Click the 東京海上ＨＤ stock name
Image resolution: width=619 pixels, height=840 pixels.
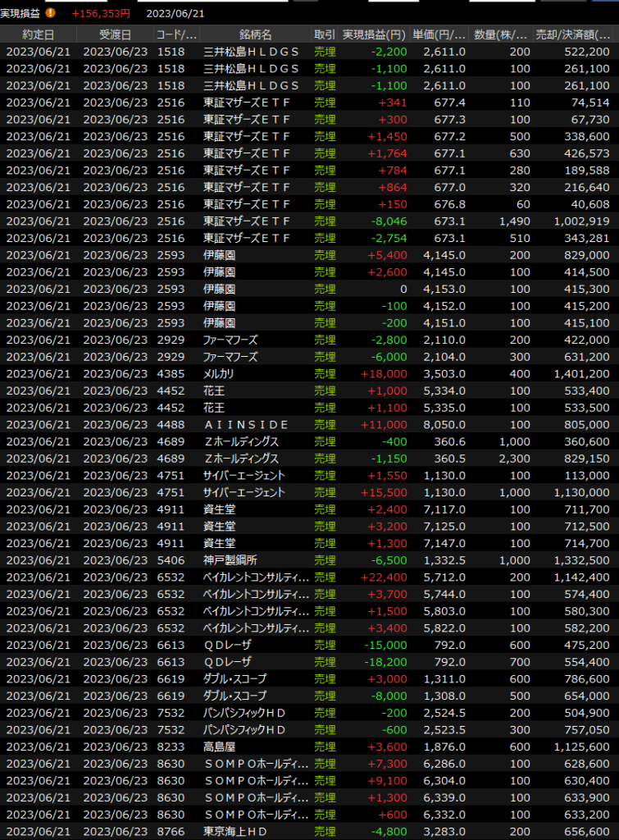click(238, 831)
